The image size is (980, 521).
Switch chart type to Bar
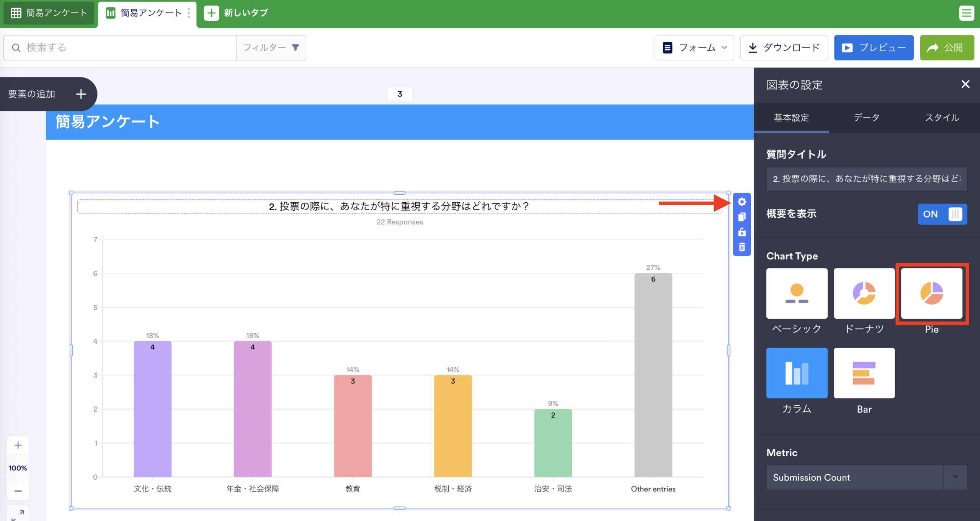(864, 373)
